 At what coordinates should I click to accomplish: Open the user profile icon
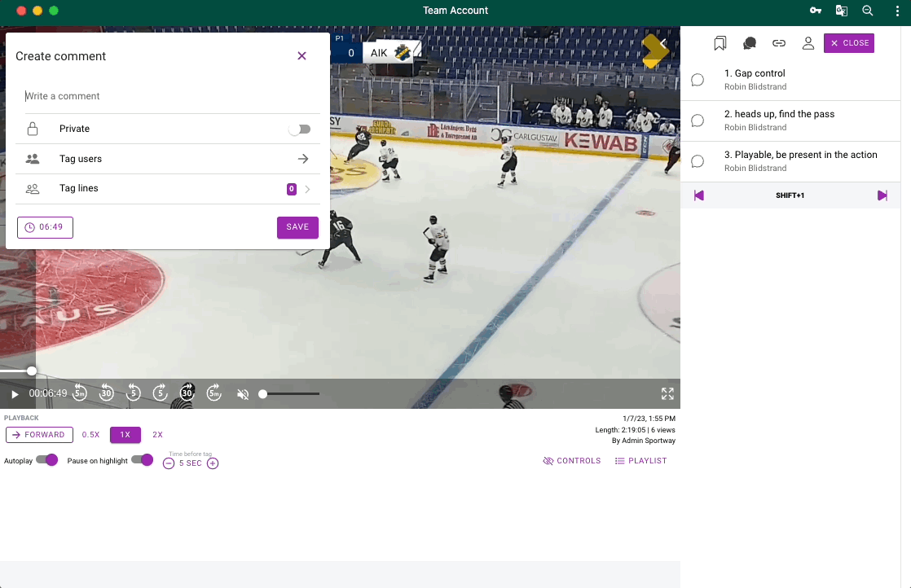808,43
